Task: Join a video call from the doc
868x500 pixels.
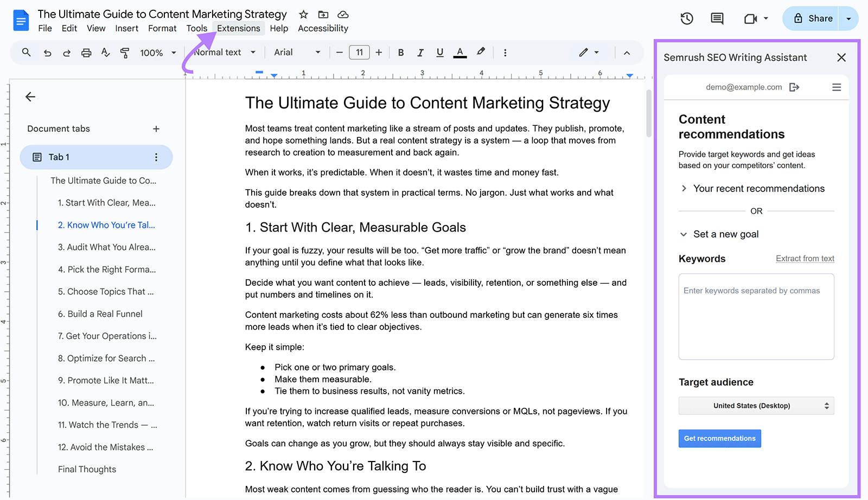Action: point(750,18)
